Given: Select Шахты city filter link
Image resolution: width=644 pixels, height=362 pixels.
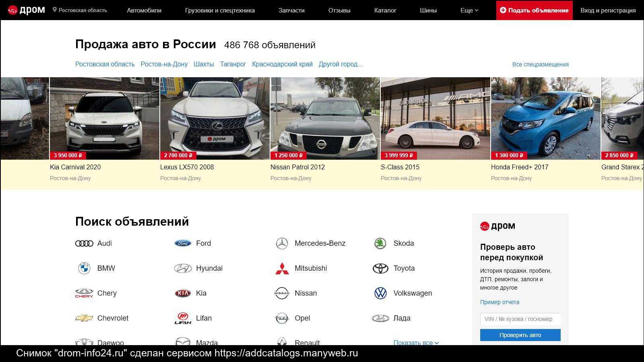Looking at the screenshot, I should 204,64.
